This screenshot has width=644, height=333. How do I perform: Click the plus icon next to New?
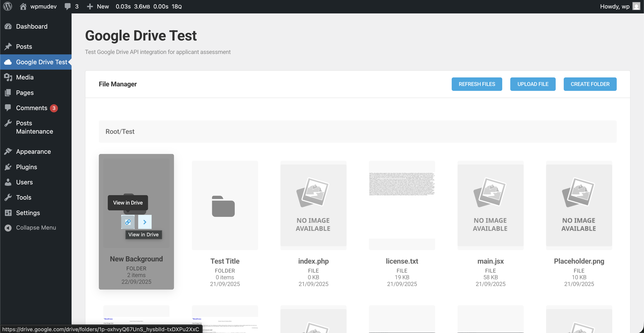coord(90,6)
